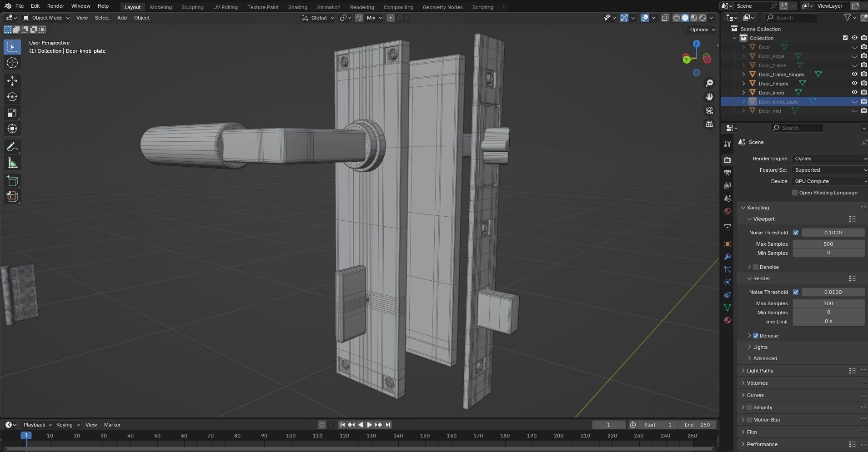Open the World properties tab
The height and width of the screenshot is (452, 868).
728,211
